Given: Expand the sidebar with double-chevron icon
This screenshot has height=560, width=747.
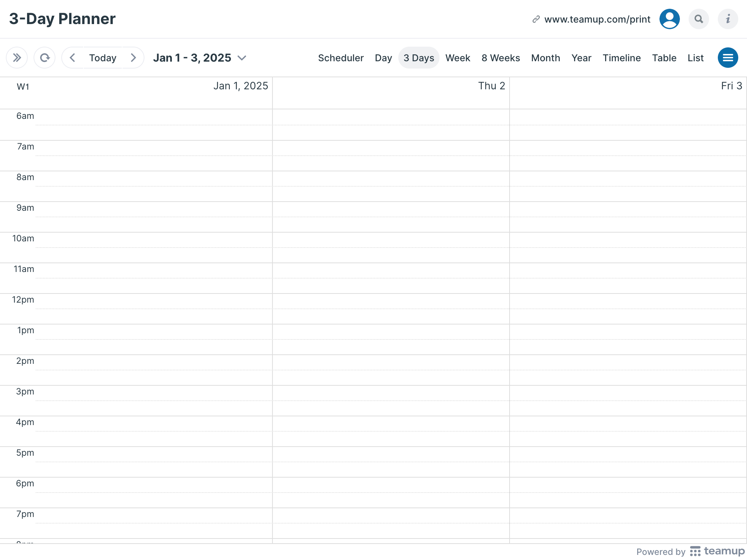Looking at the screenshot, I should pos(17,58).
